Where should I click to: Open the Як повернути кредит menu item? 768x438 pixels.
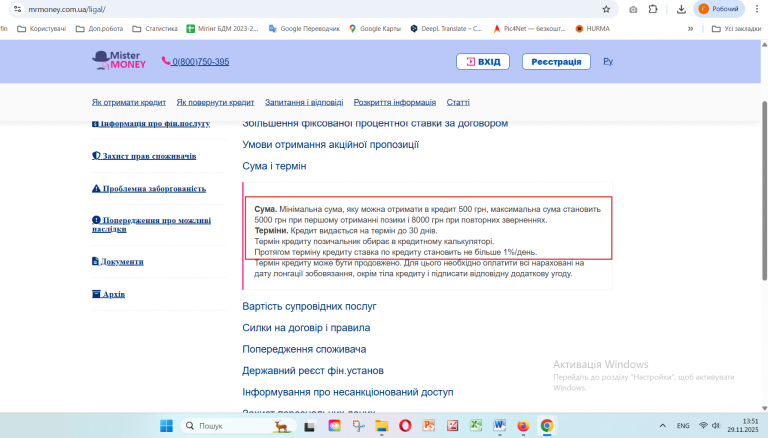point(215,102)
